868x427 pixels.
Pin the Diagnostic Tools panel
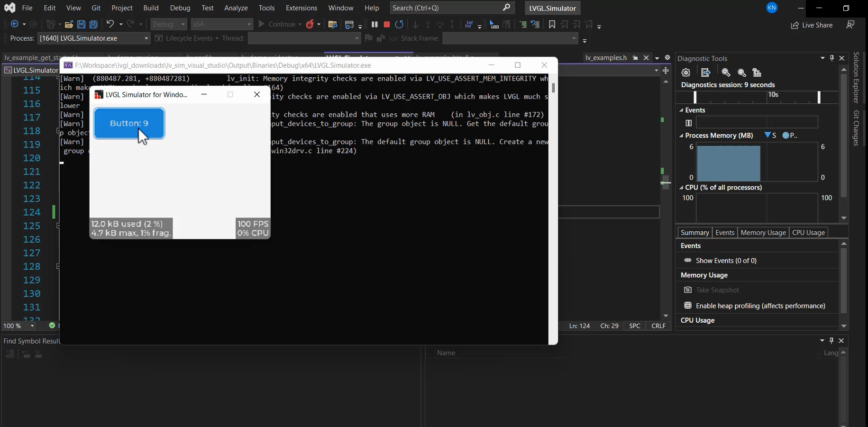(x=832, y=58)
